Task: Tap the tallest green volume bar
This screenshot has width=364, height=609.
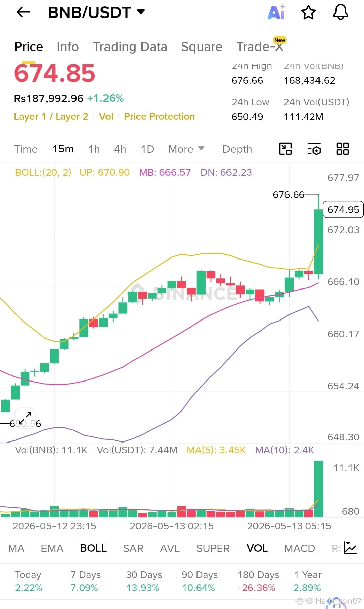Action: pos(318,489)
